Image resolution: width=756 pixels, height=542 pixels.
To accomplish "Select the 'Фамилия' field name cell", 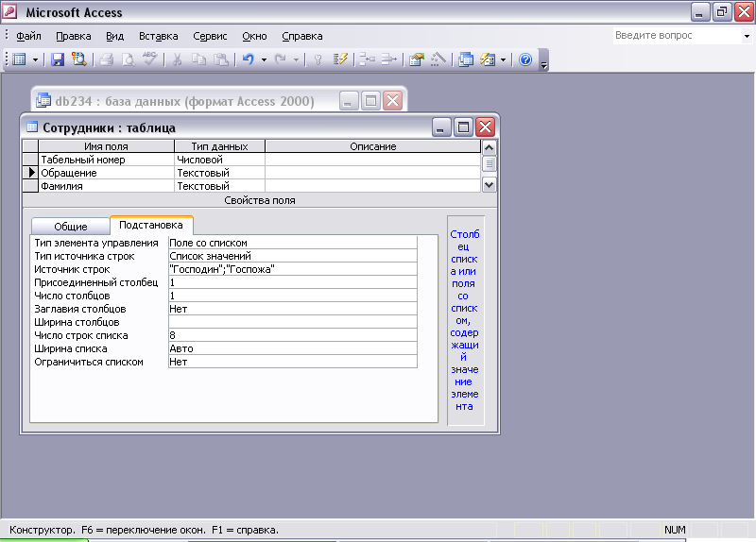I will pyautogui.click(x=106, y=186).
